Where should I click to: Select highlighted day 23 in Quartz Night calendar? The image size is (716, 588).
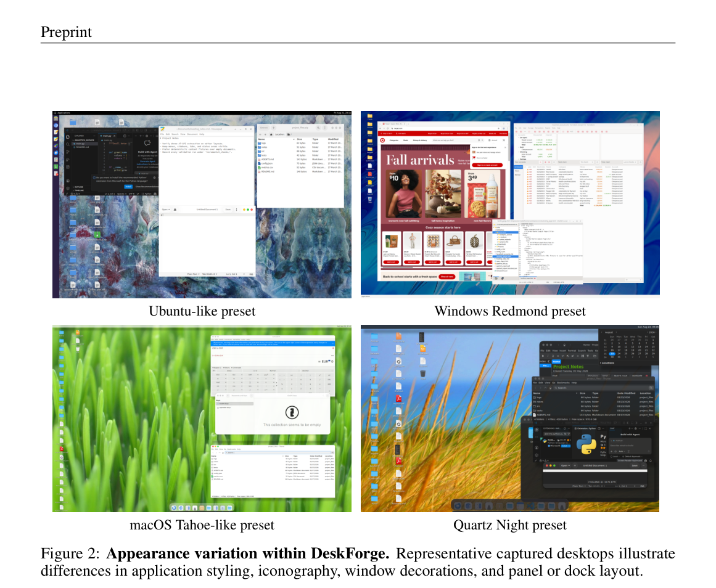click(x=612, y=354)
